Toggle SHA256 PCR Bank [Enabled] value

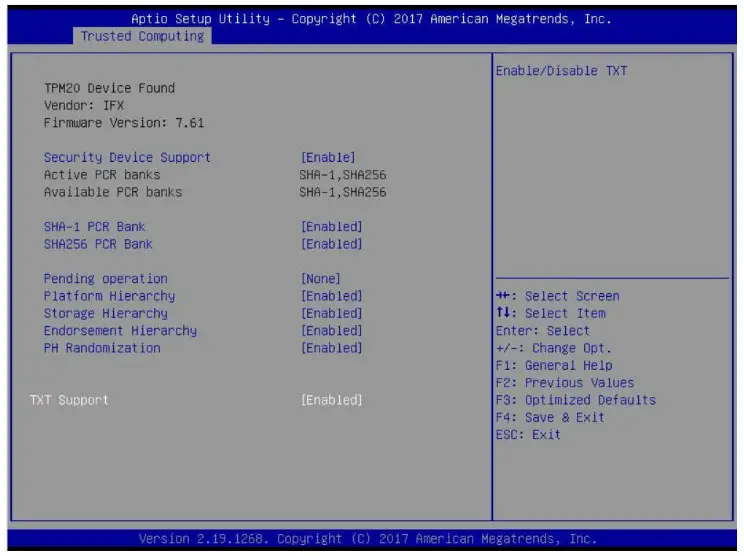point(332,244)
